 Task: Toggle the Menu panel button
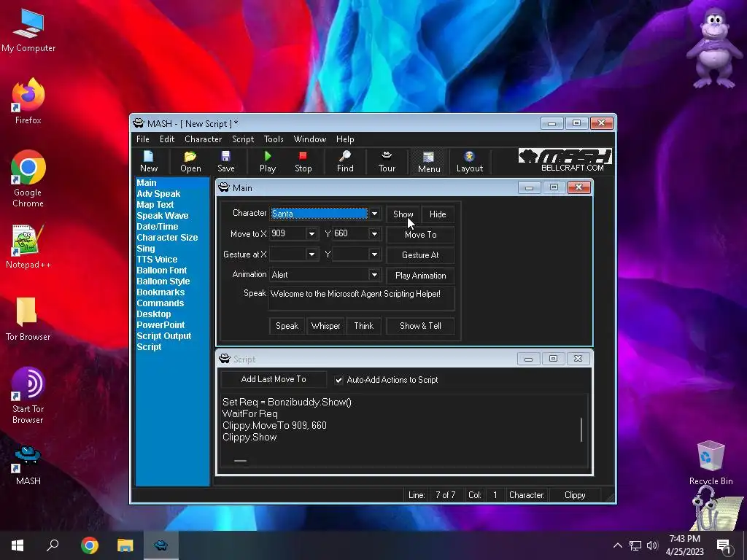click(429, 161)
